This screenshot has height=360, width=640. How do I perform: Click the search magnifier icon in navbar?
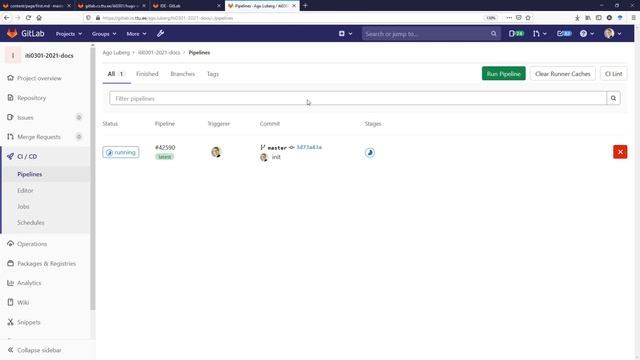click(x=493, y=34)
